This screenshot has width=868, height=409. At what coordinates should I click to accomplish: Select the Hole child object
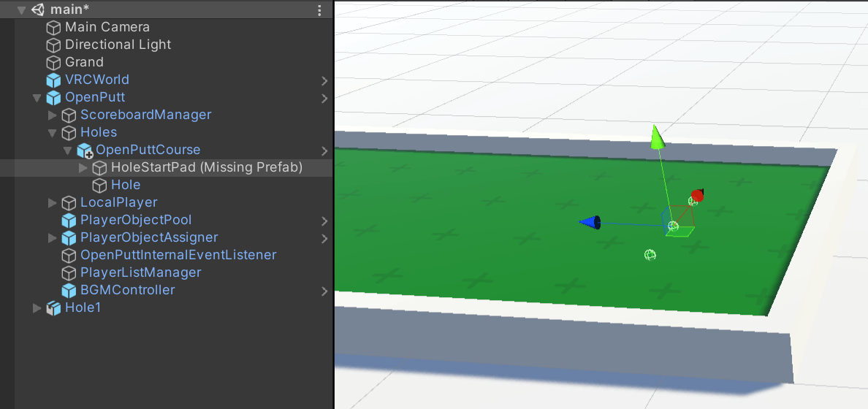[x=126, y=185]
